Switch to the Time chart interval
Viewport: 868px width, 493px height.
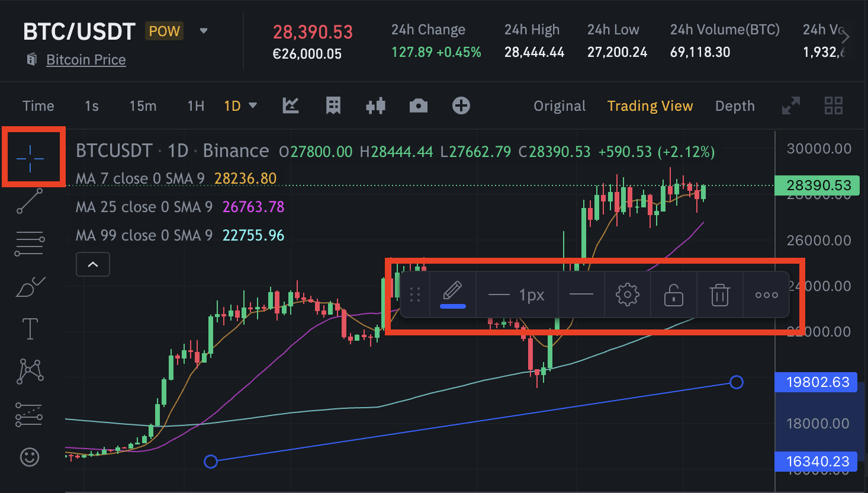pyautogui.click(x=38, y=106)
